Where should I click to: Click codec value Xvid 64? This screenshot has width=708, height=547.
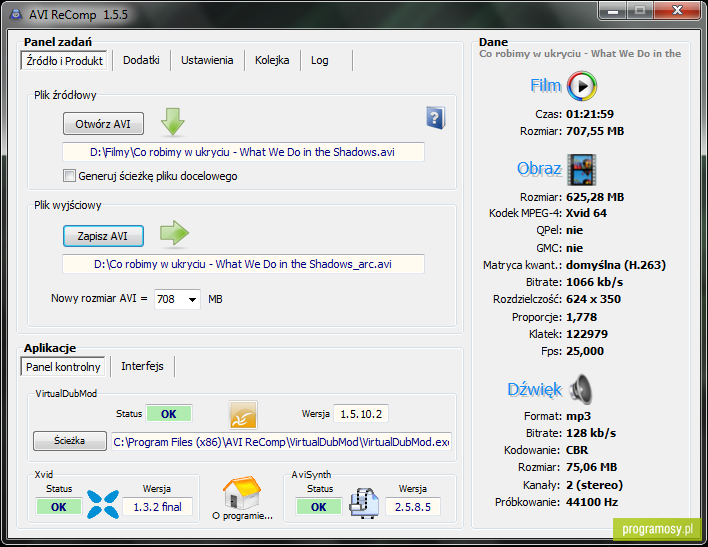pyautogui.click(x=586, y=213)
